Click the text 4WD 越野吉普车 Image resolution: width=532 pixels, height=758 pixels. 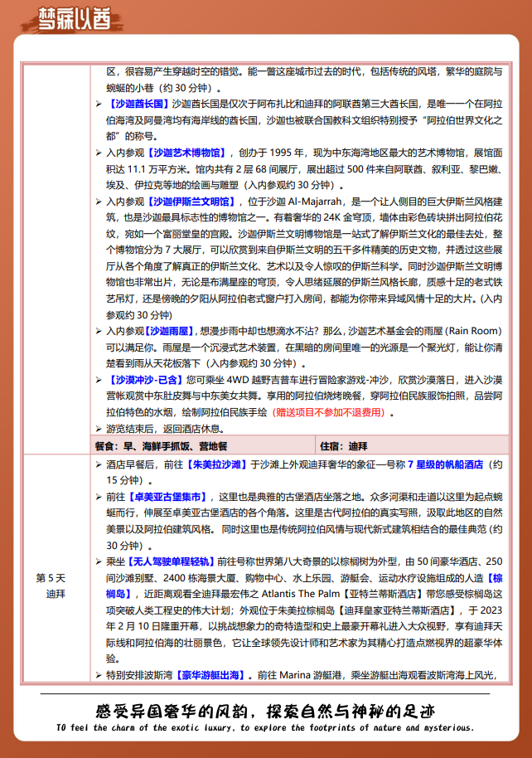point(263,380)
